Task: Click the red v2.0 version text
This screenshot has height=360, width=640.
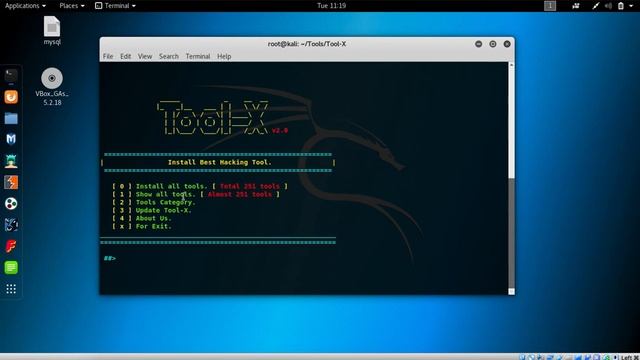Action: coord(280,131)
